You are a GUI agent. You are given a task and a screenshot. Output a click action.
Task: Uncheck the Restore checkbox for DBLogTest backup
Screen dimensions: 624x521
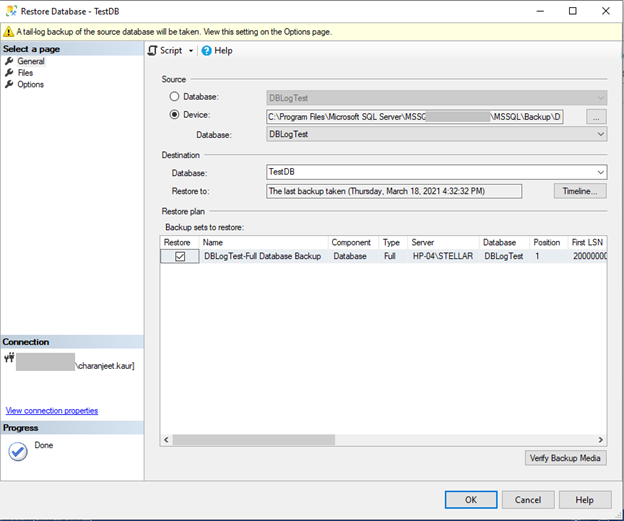coord(180,257)
